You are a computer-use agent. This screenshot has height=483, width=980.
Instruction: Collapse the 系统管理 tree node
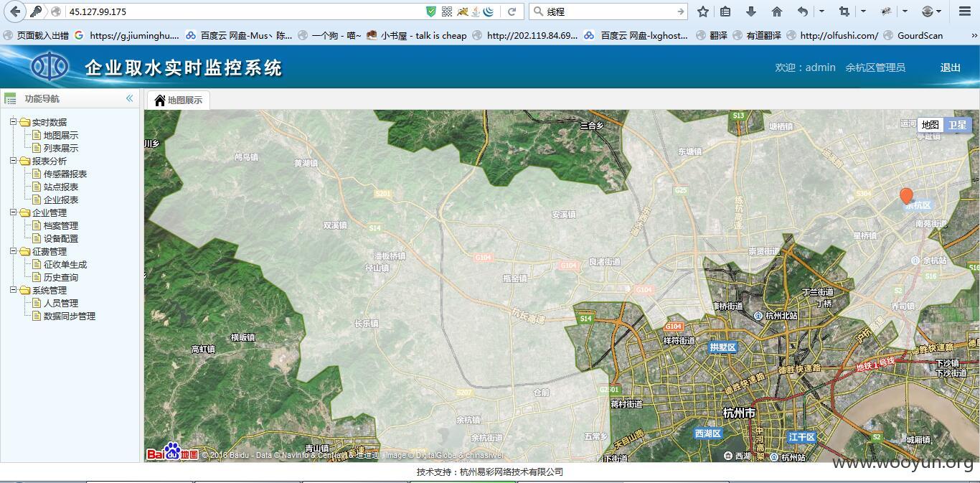pos(13,290)
